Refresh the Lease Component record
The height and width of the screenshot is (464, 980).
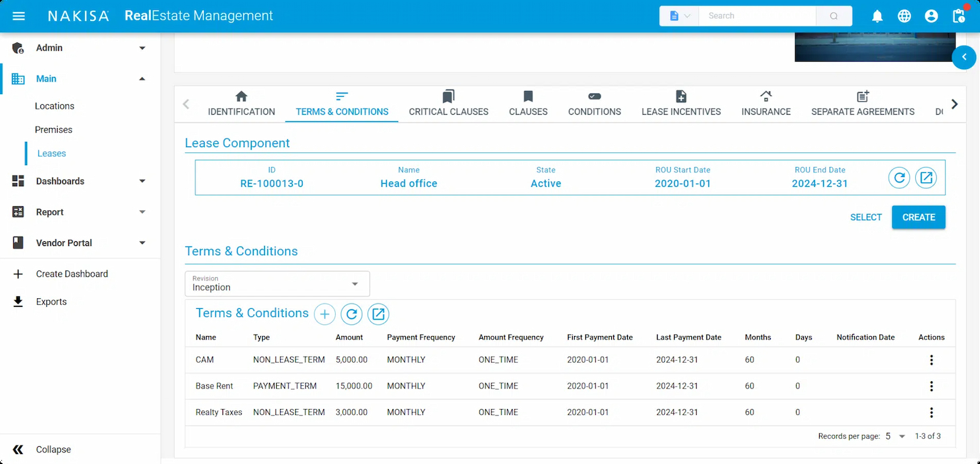coord(899,178)
